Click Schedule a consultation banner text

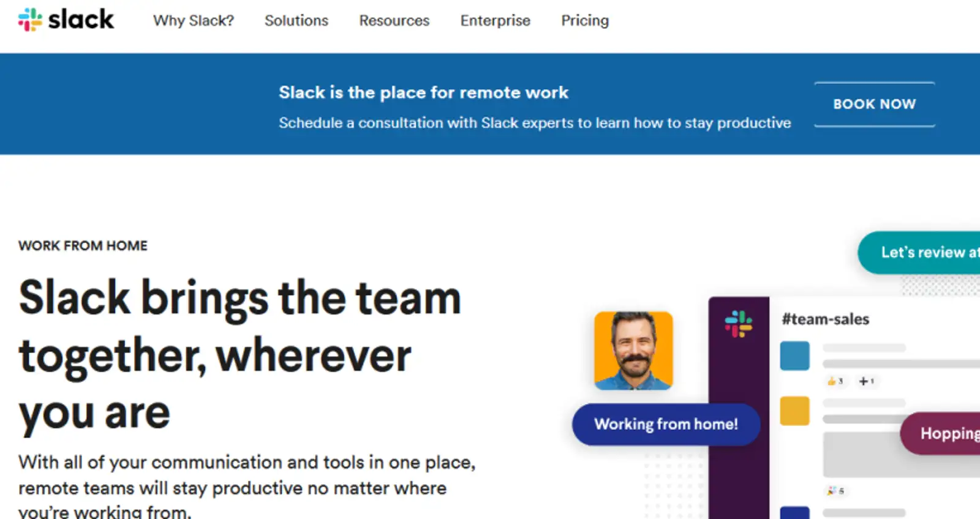(535, 123)
